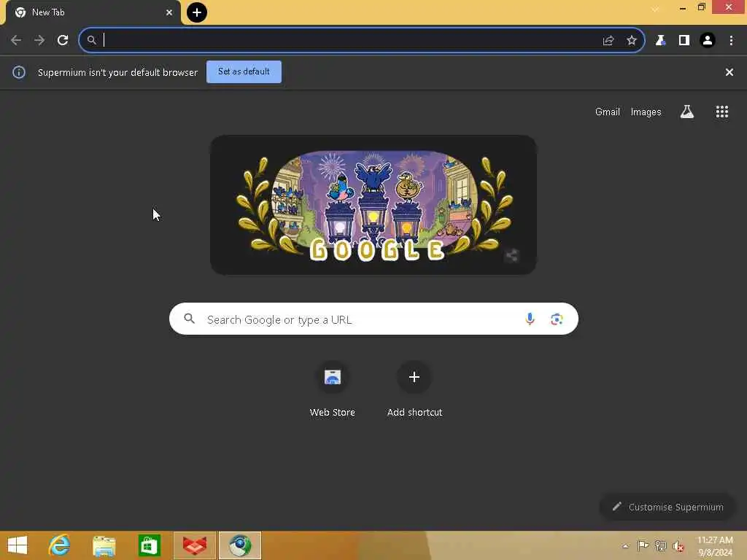The image size is (747, 560).
Task: Open the profile avatar menu
Action: coord(708,41)
